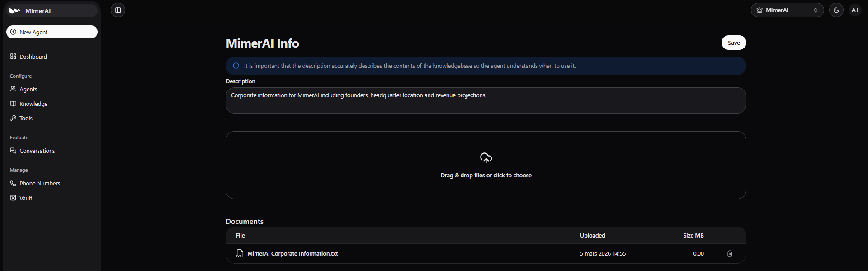Click the text file icon in Documents
The height and width of the screenshot is (271, 868).
[x=240, y=254]
